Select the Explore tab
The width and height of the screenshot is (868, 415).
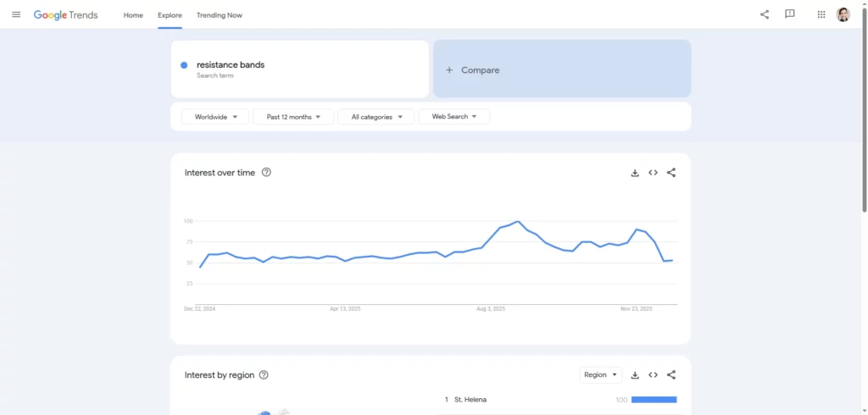point(170,15)
